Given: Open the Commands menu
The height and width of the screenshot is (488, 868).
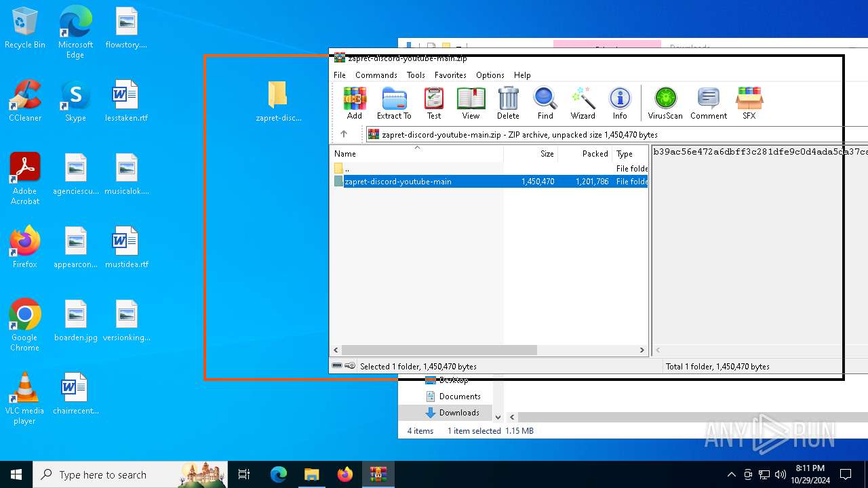Looking at the screenshot, I should pos(376,75).
